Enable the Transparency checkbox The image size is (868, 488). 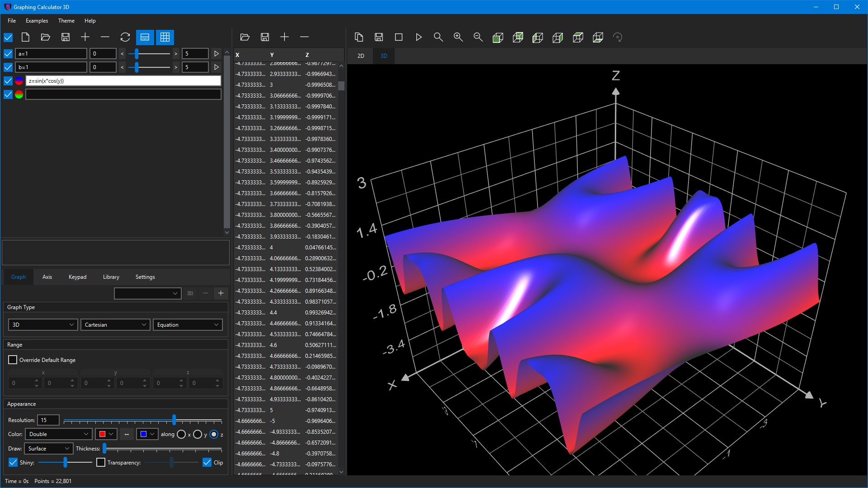[x=101, y=462]
